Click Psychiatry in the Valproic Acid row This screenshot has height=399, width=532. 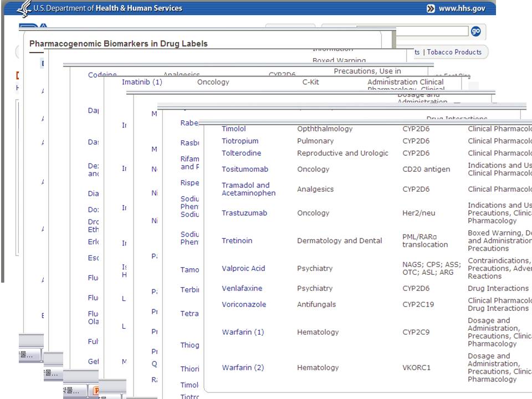(x=315, y=268)
